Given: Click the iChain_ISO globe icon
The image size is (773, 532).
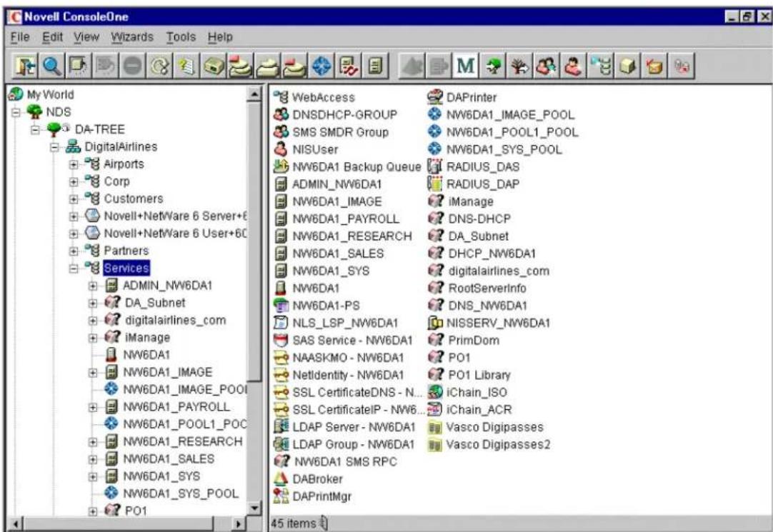Looking at the screenshot, I should 435,392.
